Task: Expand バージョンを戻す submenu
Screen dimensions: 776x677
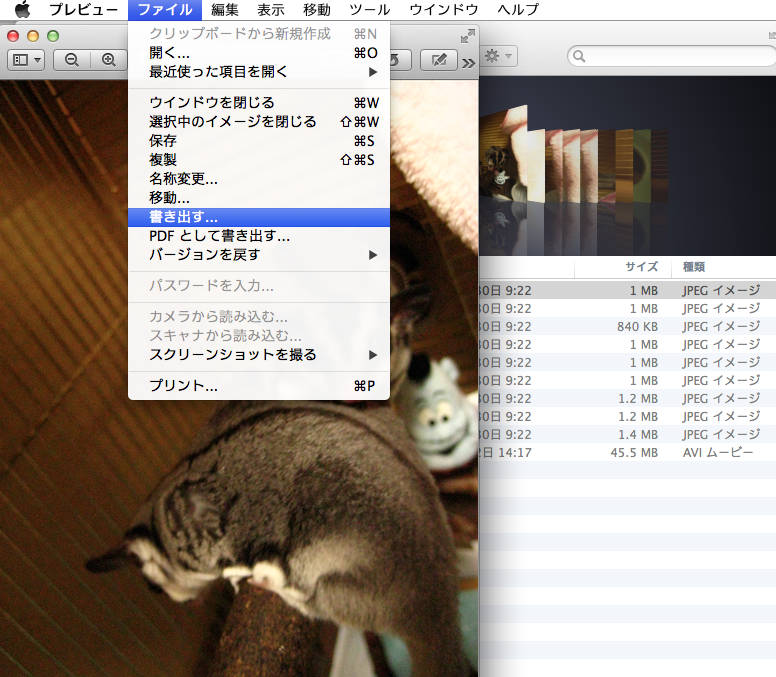Action: pos(259,255)
